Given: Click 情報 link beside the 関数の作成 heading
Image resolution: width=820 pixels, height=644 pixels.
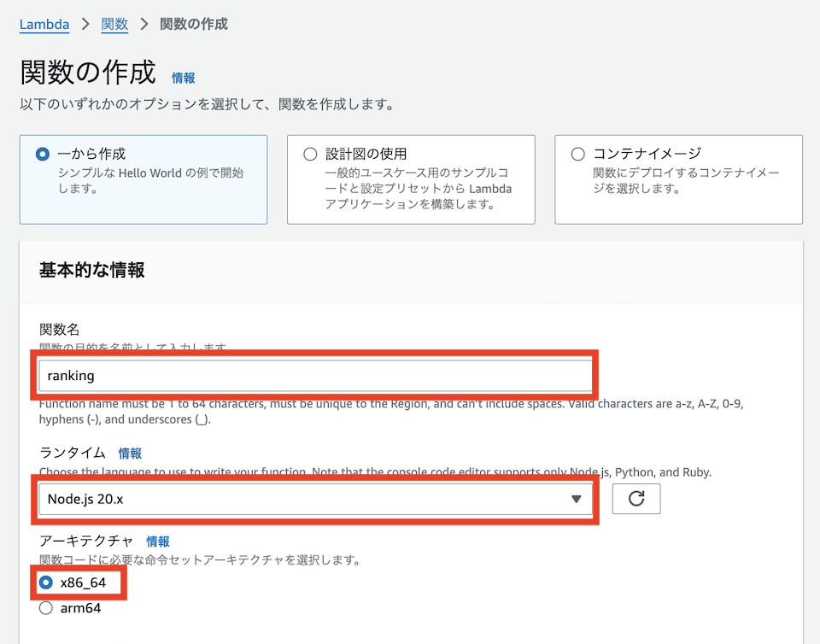Looking at the screenshot, I should [183, 78].
